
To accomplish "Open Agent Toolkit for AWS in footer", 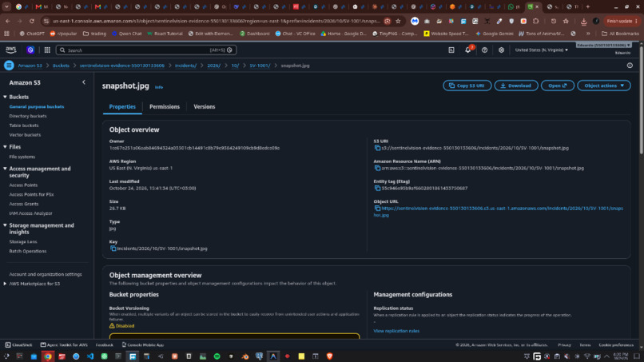I will click(x=64, y=344).
